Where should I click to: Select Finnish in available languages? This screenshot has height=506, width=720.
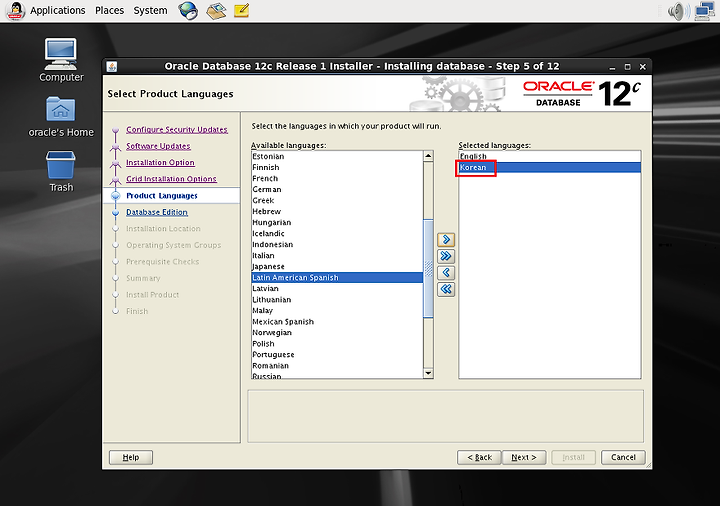click(x=337, y=168)
